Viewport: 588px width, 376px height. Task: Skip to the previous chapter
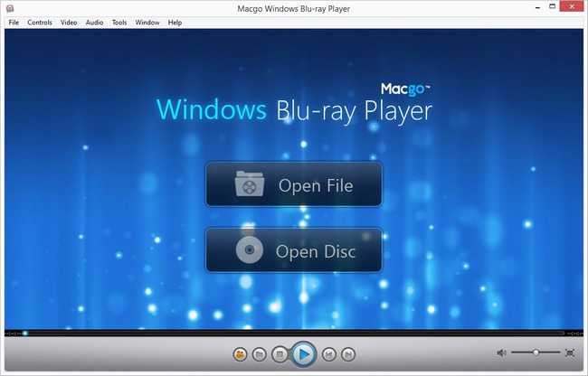click(329, 354)
